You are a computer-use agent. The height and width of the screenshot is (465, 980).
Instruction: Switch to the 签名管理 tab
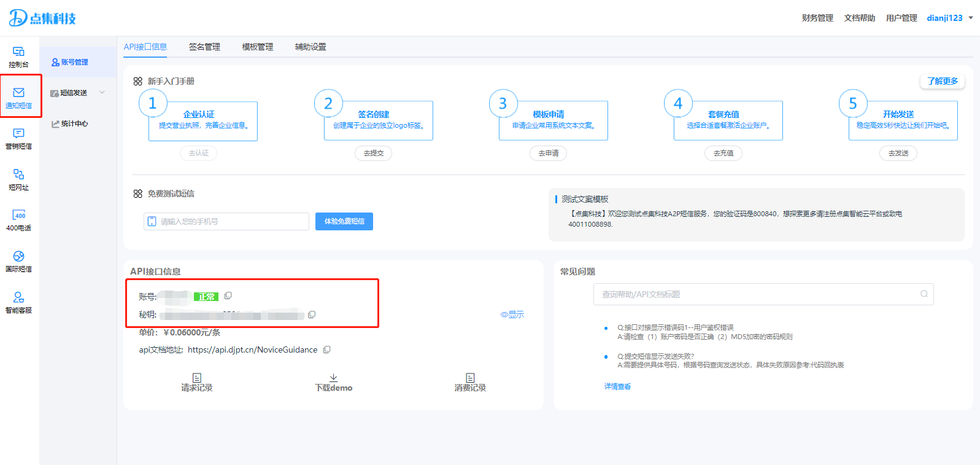(x=204, y=47)
